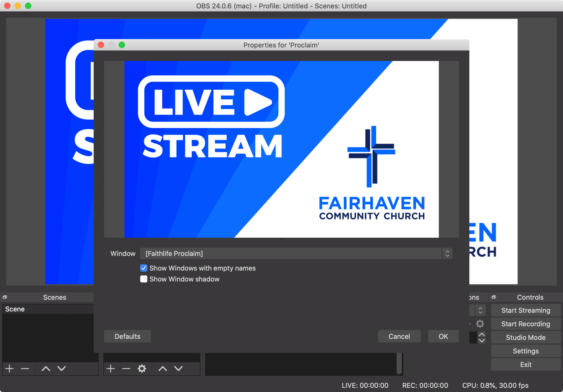563x392 pixels.
Task: Move scene down in Scenes panel
Action: pos(62,369)
